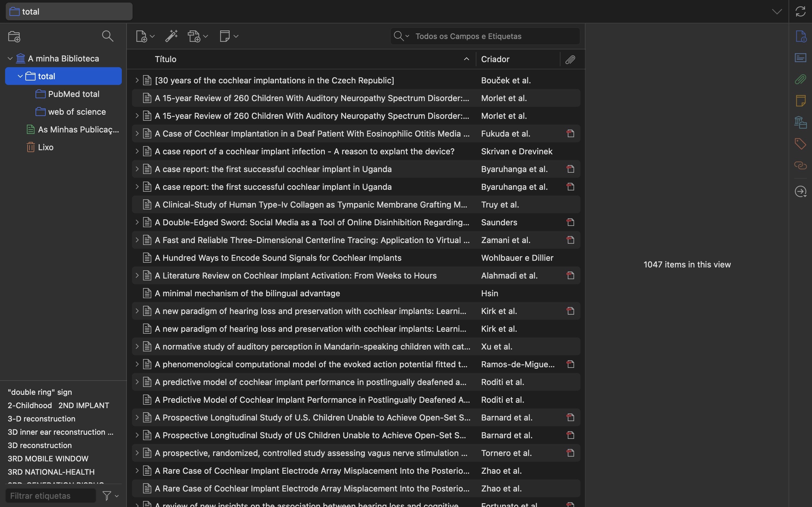812x507 pixels.
Task: Click the 'Filtrar etiquetas' input field
Action: (50, 495)
